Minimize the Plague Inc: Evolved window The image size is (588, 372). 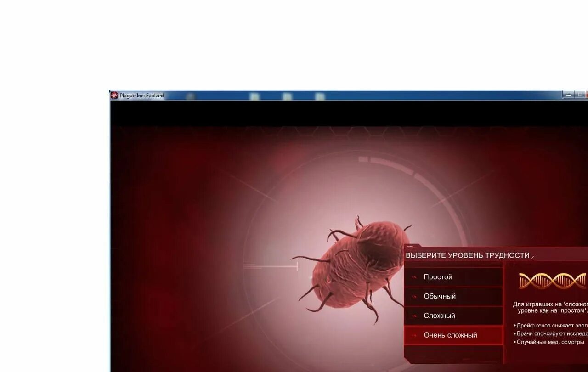pyautogui.click(x=569, y=95)
